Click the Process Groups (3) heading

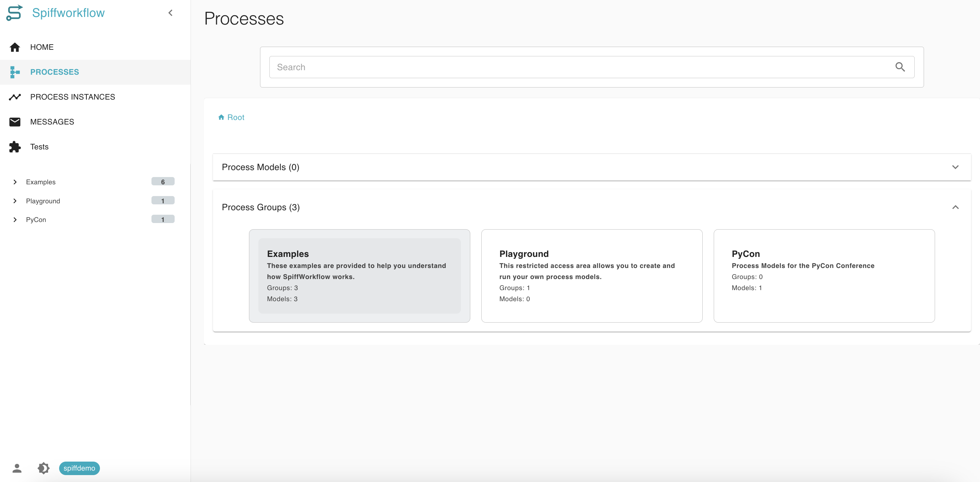(261, 207)
